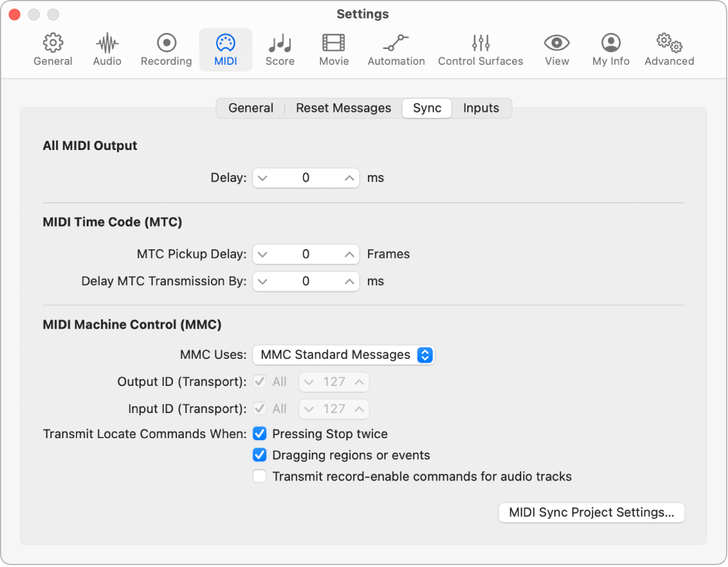
Task: Uncheck Pressing Stop twice
Action: pos(260,434)
